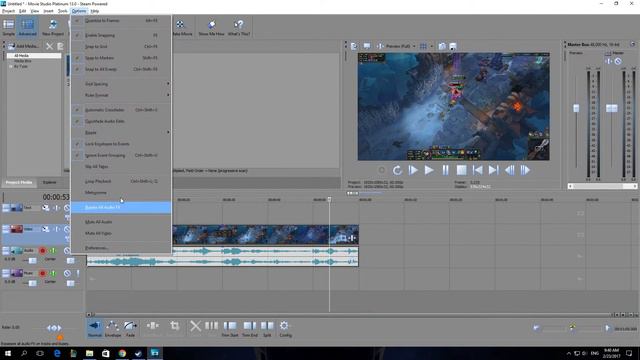Toggle Quickfade Audio Edits option
Screen dimensions: 640x360
(x=121, y=121)
